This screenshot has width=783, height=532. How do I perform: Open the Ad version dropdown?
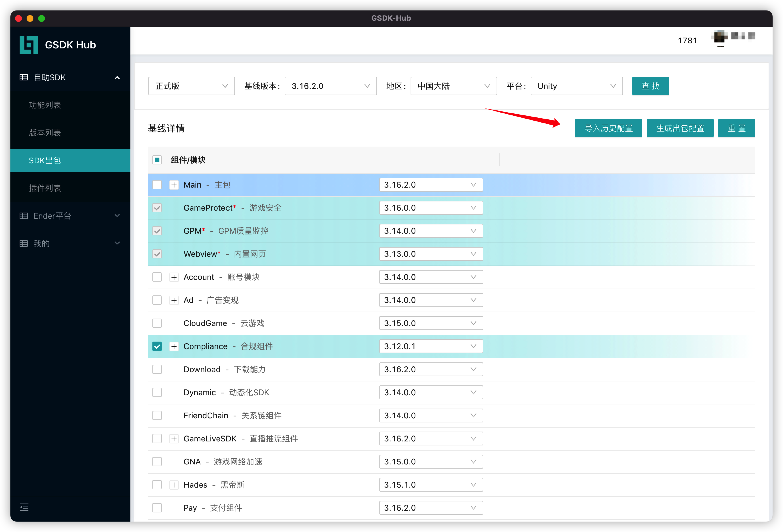[x=431, y=300]
